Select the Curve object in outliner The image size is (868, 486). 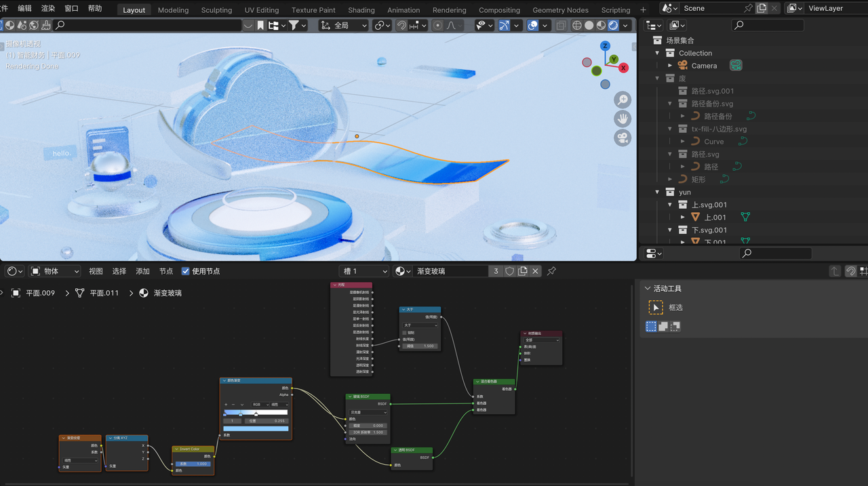pos(713,142)
